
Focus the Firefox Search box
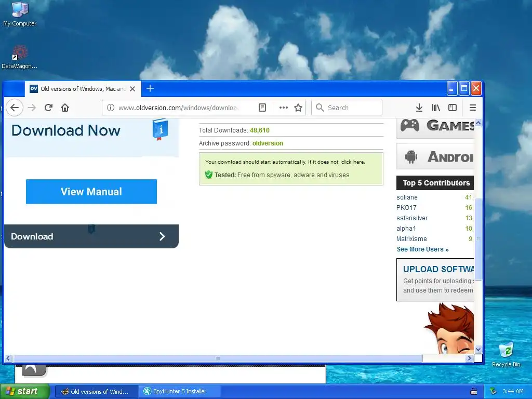347,108
